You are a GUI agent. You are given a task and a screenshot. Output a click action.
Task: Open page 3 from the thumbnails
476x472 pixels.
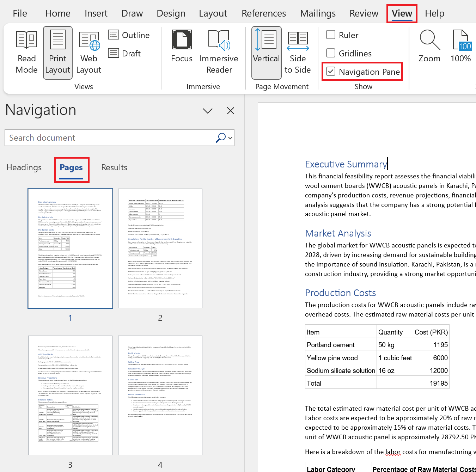pyautogui.click(x=70, y=395)
